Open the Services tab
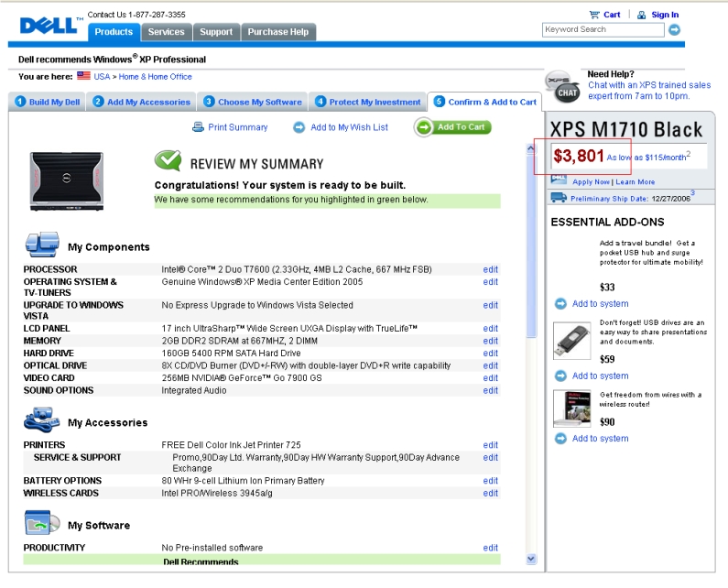728x588 pixels. [167, 32]
